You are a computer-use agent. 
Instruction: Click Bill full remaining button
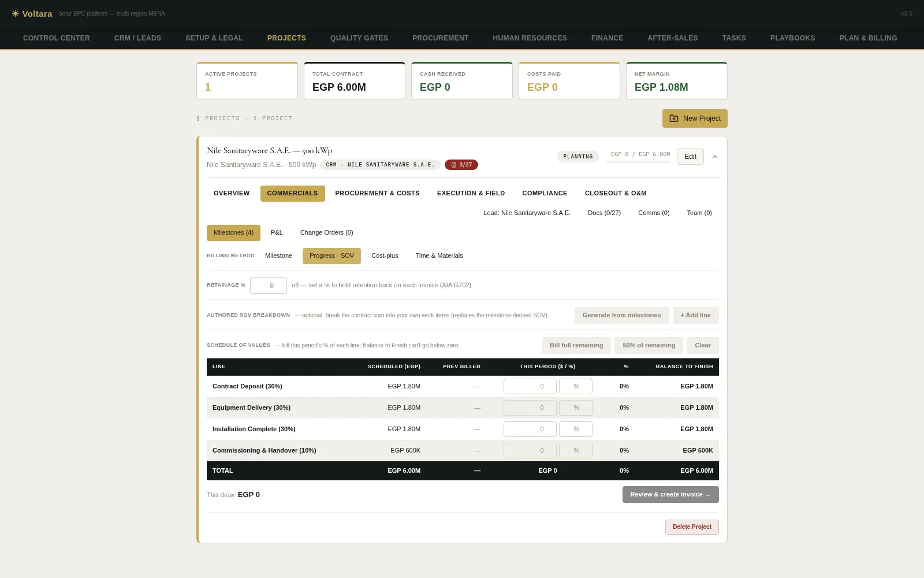pos(576,346)
